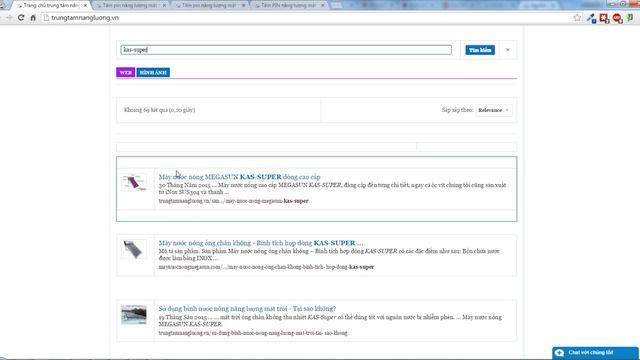Bookmark this page with the star icon
This screenshot has height=360, width=640.
point(577,18)
